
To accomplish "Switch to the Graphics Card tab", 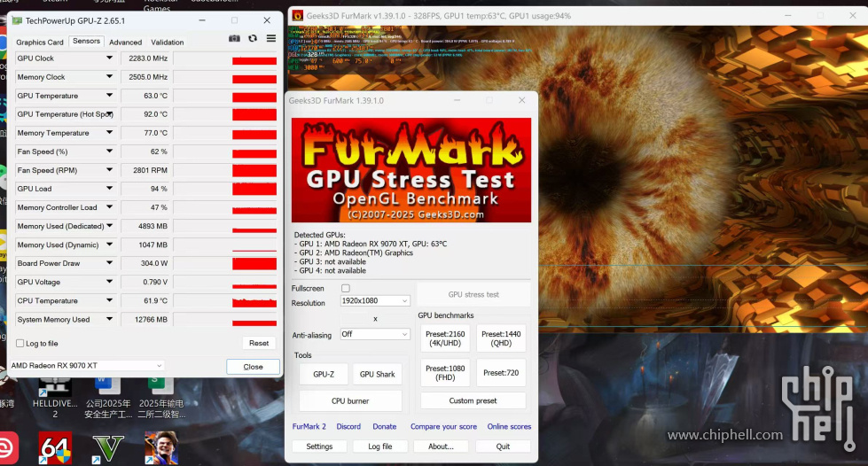I will click(40, 42).
